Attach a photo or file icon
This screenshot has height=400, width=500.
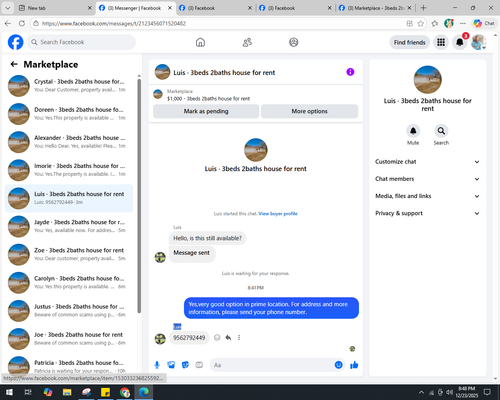[x=171, y=365]
